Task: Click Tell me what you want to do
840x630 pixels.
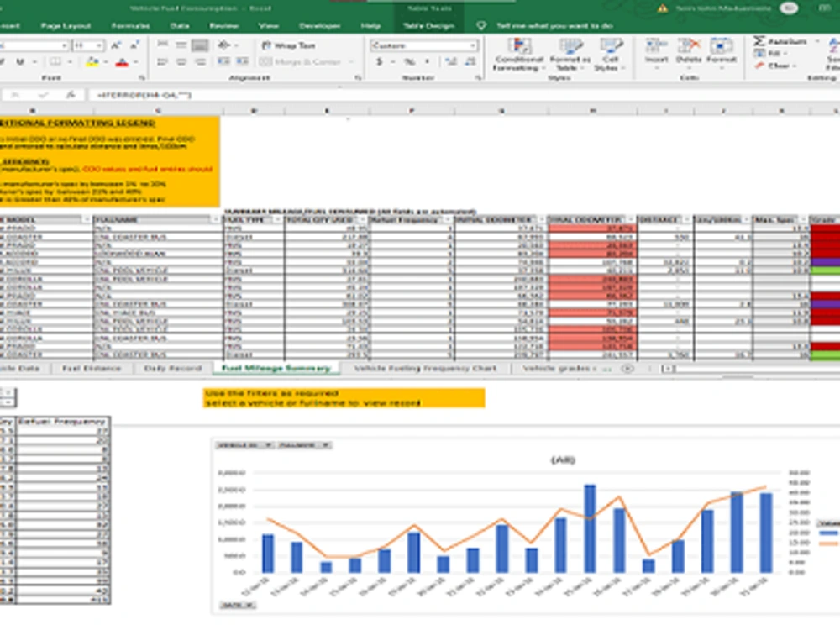Action: pyautogui.click(x=554, y=26)
